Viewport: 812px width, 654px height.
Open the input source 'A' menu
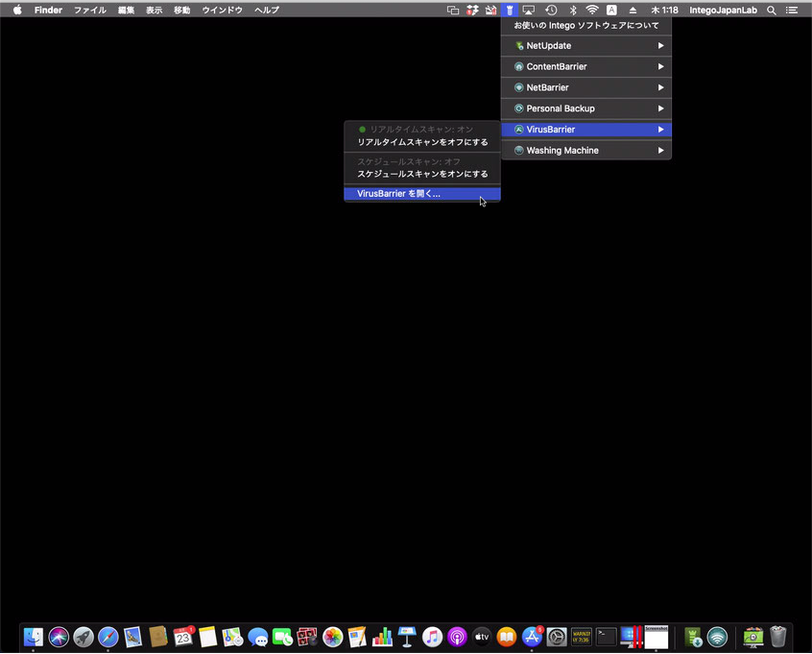click(x=611, y=10)
